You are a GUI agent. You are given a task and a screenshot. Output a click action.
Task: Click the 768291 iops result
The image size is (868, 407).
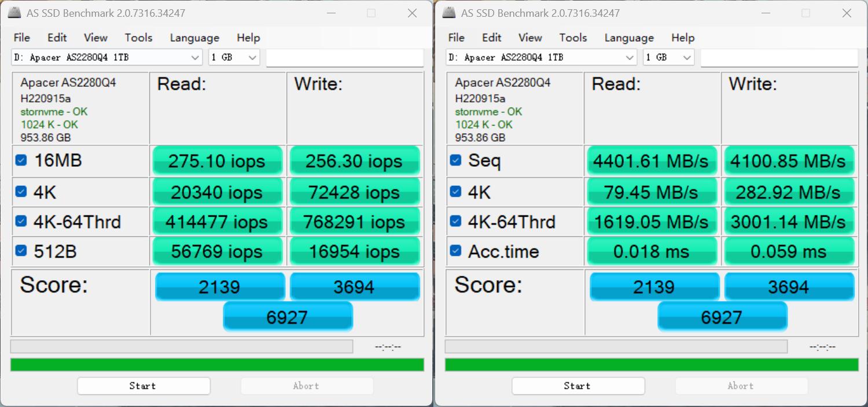click(x=354, y=221)
